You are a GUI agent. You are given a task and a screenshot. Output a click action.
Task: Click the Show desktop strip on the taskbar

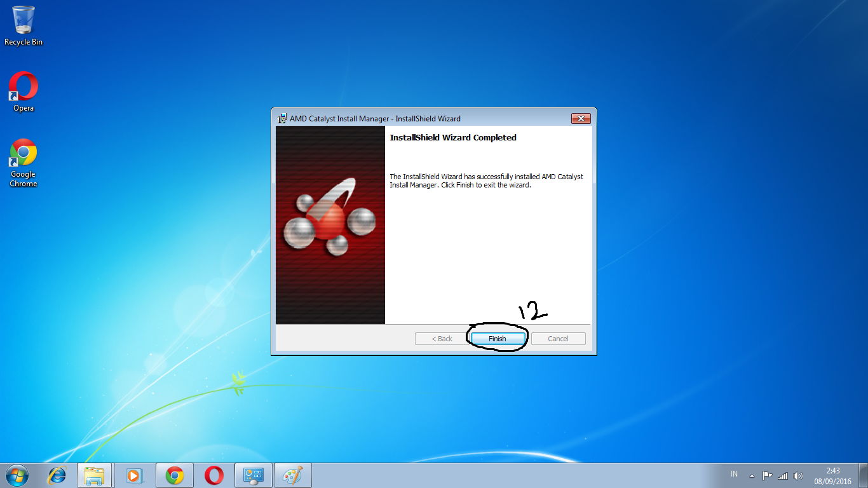click(x=864, y=475)
